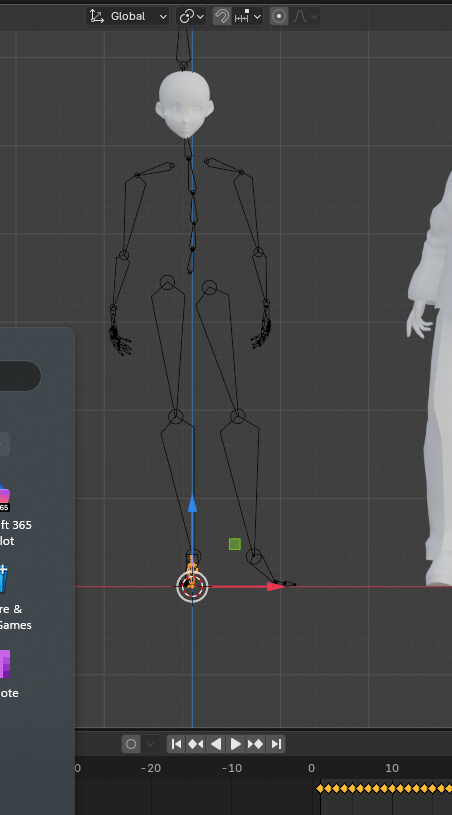This screenshot has height=815, width=452.
Task: Select the head mesh in the viewport
Action: click(184, 104)
